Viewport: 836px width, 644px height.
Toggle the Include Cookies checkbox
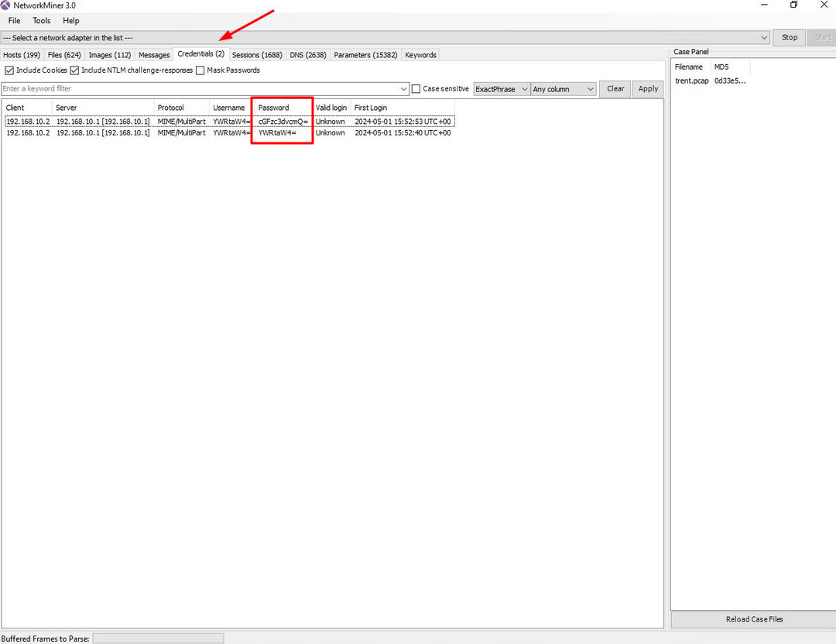[9, 70]
